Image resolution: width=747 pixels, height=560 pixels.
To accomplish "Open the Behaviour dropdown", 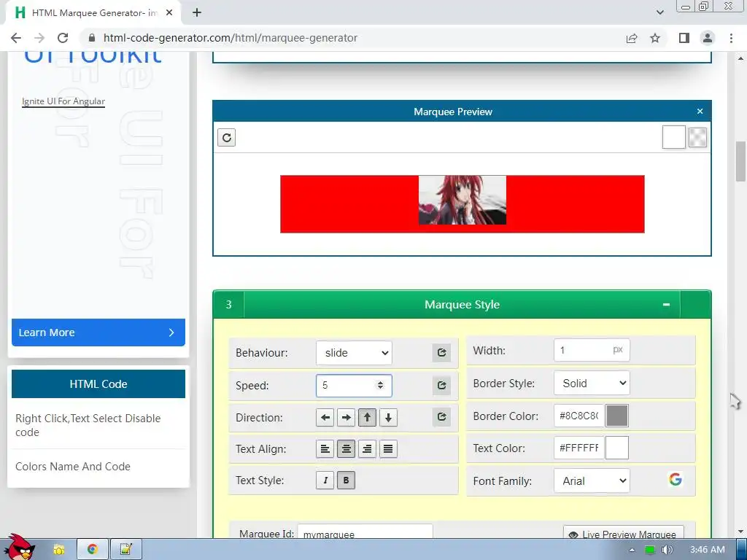I will pyautogui.click(x=354, y=353).
